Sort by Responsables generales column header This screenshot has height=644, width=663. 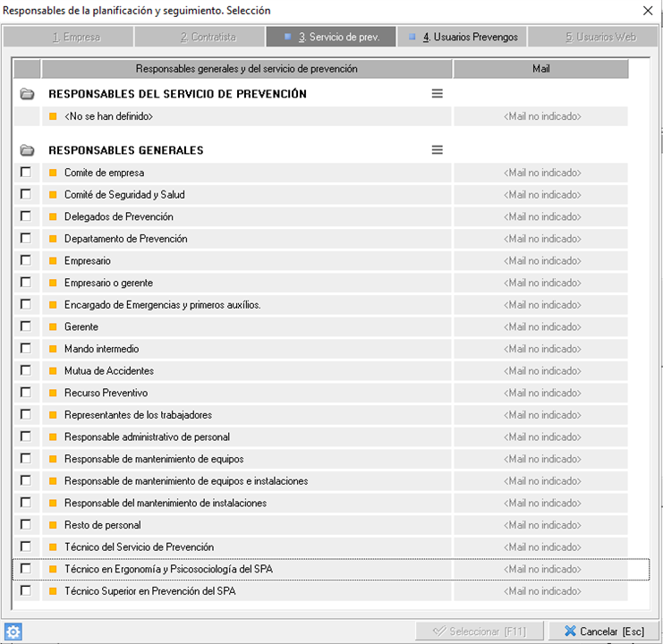click(x=246, y=69)
